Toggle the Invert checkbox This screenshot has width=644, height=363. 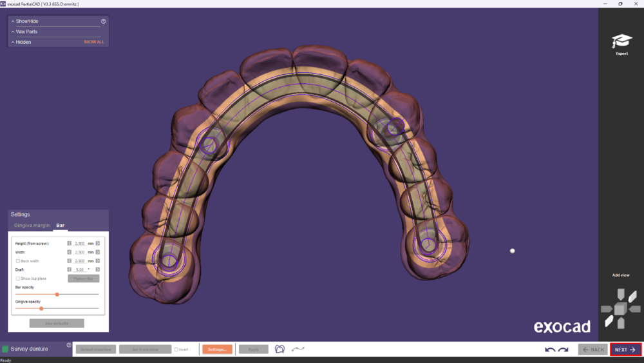(176, 349)
